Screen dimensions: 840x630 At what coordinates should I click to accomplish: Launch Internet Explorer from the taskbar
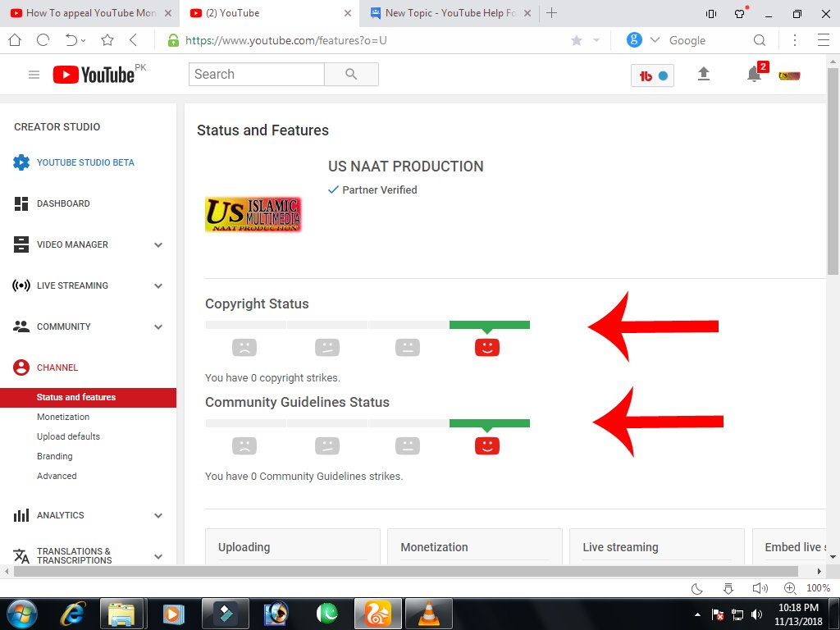pos(72,614)
